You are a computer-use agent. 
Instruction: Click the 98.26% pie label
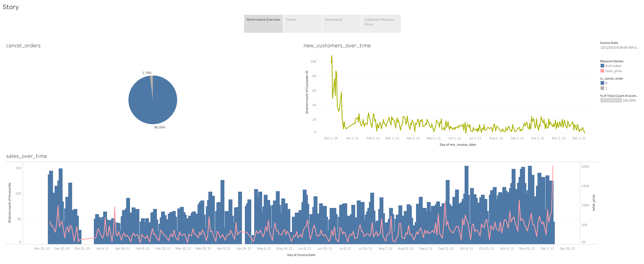click(x=160, y=127)
